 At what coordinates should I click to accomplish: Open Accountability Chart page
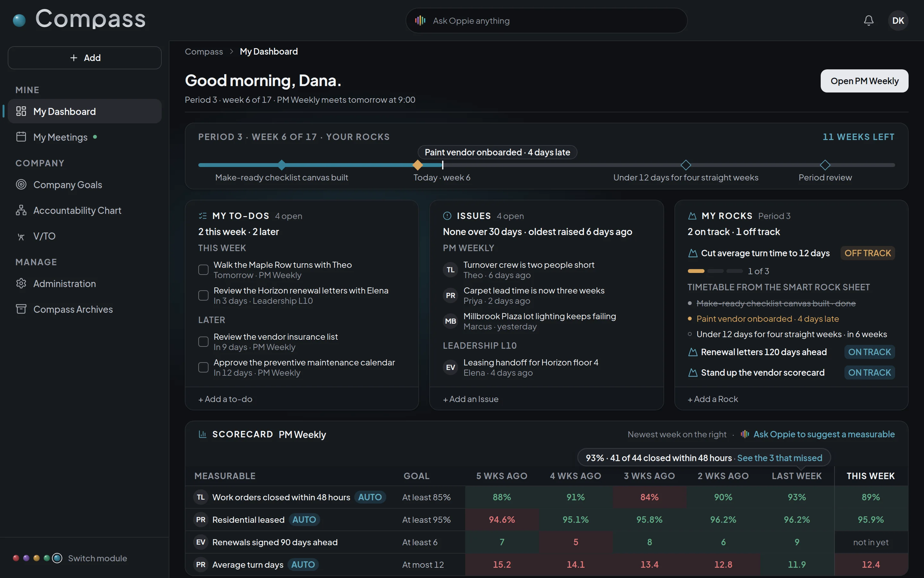(x=85, y=210)
